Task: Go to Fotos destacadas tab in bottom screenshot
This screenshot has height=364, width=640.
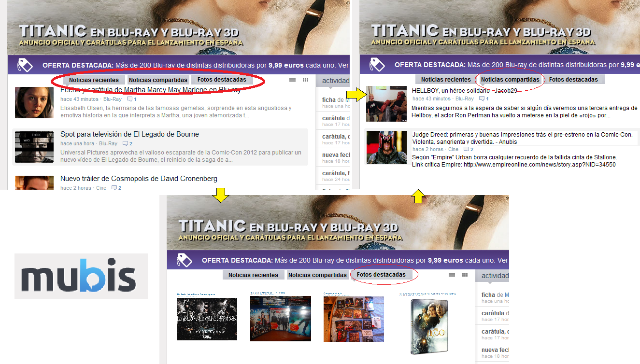Action: point(381,275)
